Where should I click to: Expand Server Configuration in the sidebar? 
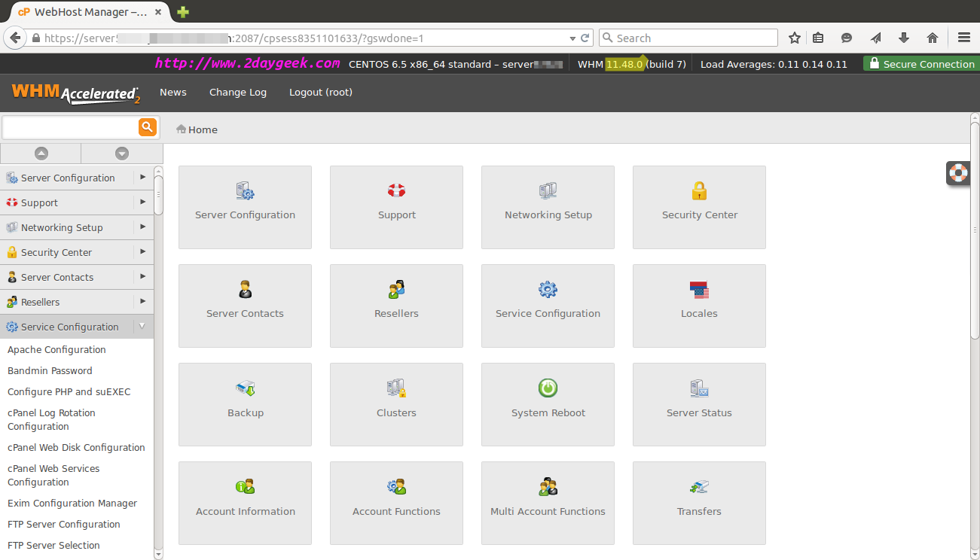tap(142, 178)
